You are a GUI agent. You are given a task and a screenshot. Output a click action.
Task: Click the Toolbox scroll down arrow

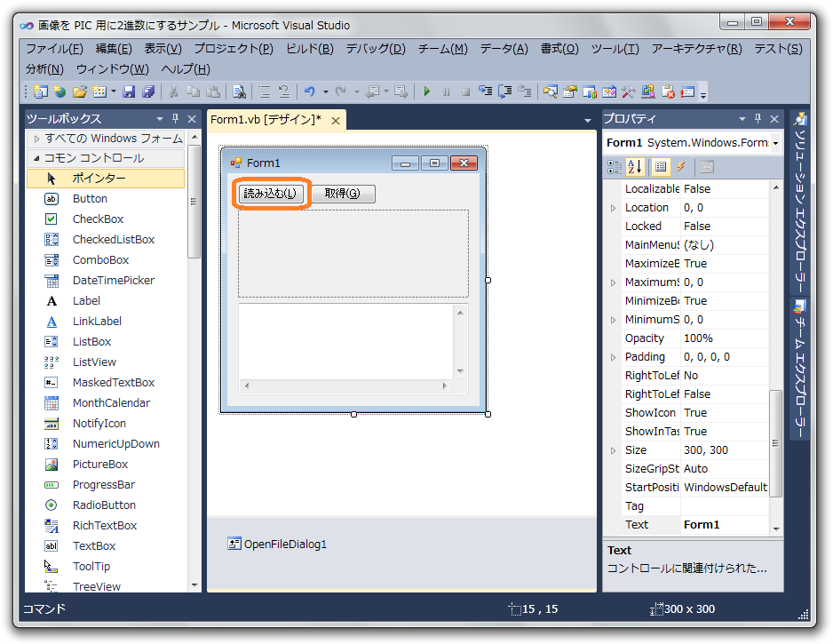194,585
